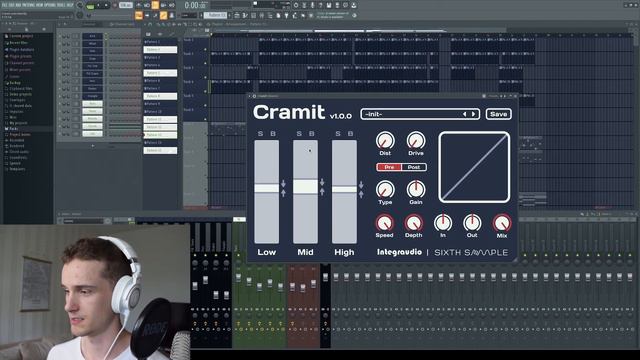Mute Track 1 in the playlist
Viewport: 640px width, 360px height.
coord(205,49)
